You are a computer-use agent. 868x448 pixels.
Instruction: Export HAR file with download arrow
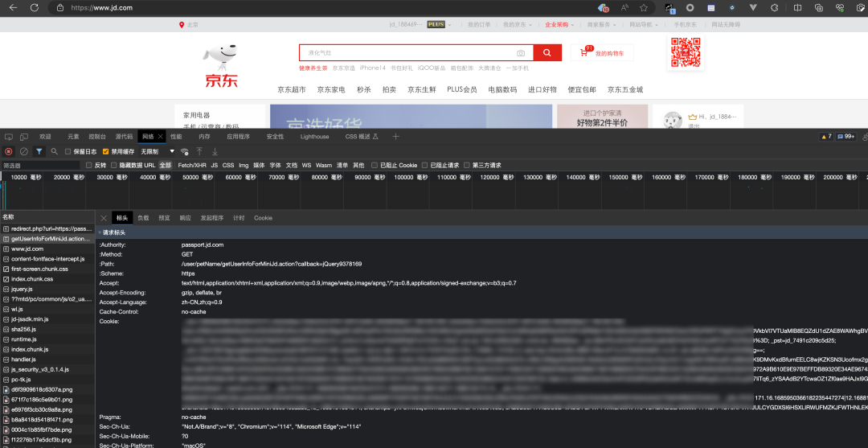tap(215, 151)
